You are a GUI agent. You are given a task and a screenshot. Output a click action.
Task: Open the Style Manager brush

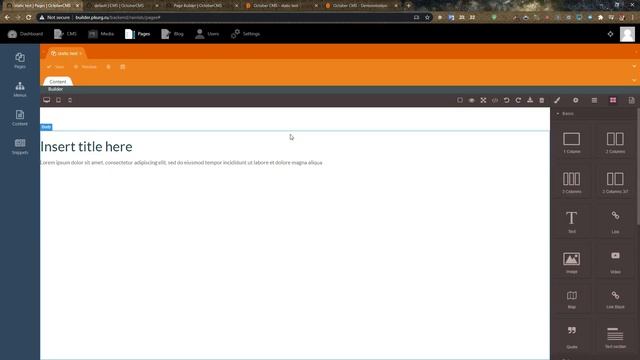557,100
